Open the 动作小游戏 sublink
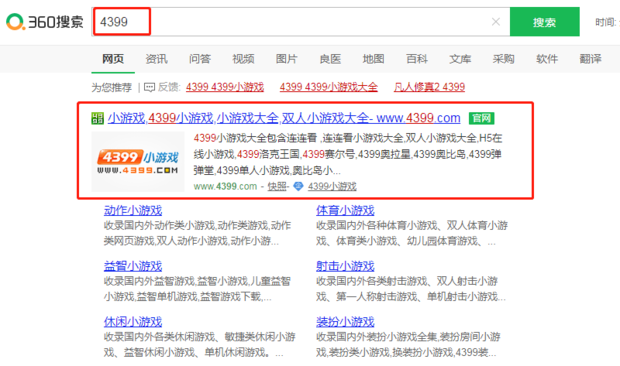The width and height of the screenshot is (620, 366). [133, 210]
